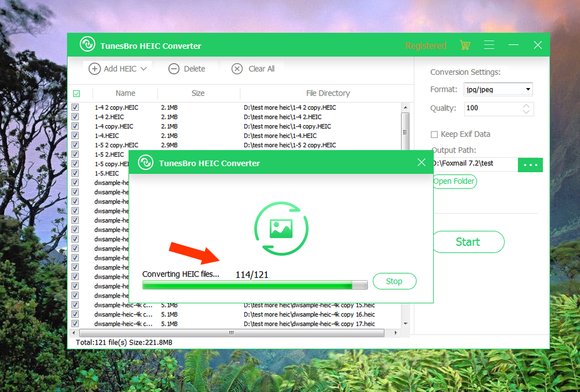Click the horizontal scrollbar thumb of file list
The width and height of the screenshot is (580, 392).
pos(232,333)
